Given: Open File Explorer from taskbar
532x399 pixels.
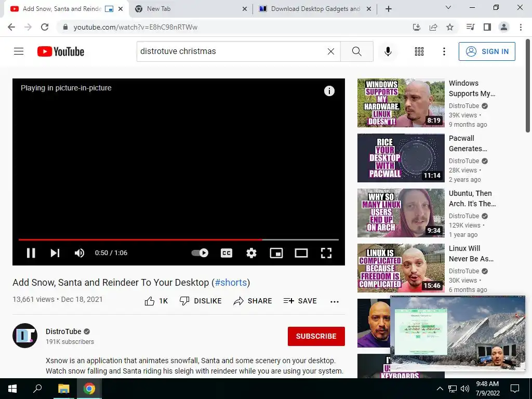Looking at the screenshot, I should point(63,389).
